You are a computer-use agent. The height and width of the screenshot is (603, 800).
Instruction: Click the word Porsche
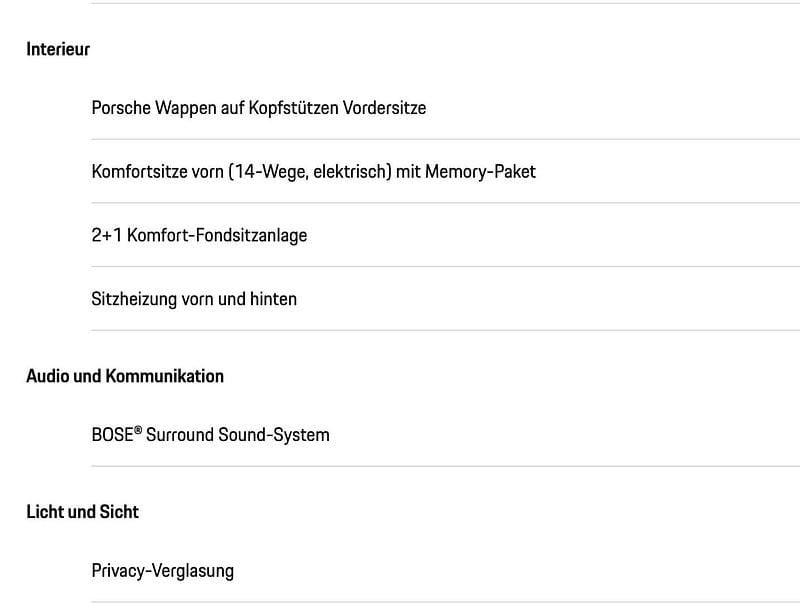click(120, 107)
